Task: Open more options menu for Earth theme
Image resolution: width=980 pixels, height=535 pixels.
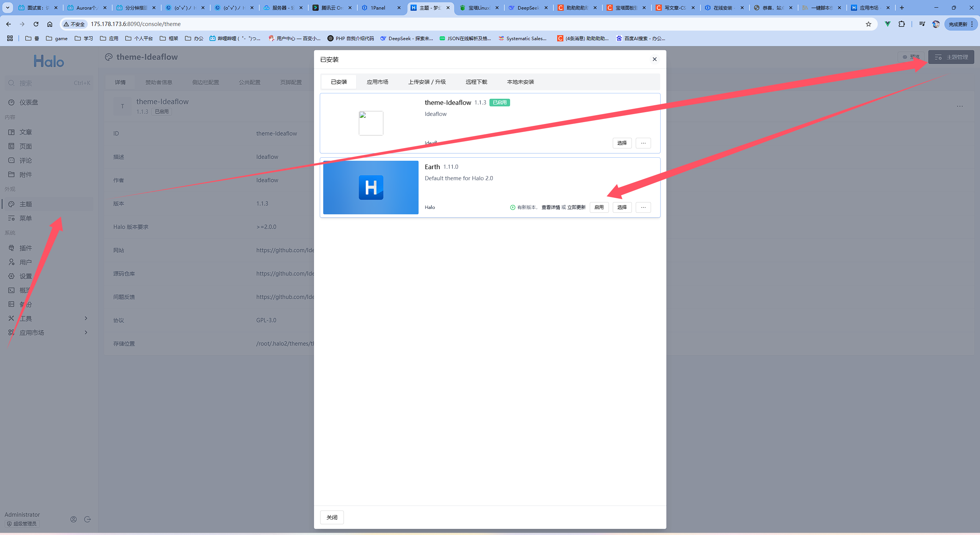Action: (643, 207)
